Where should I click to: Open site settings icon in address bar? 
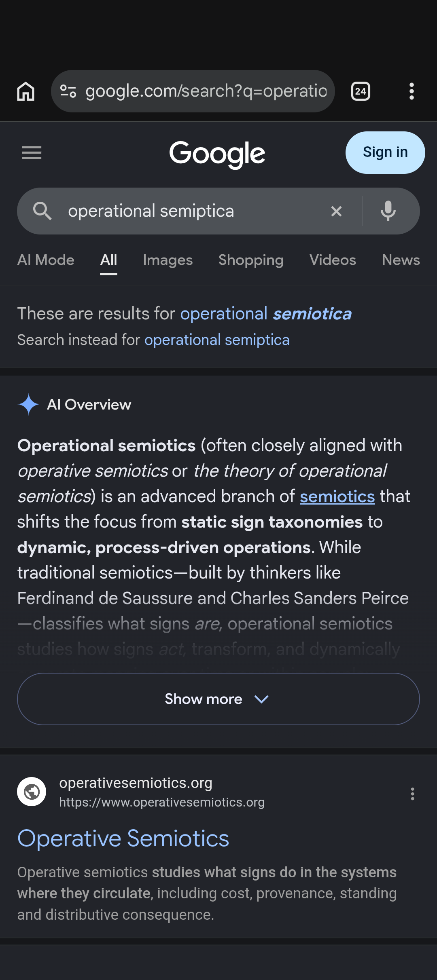(x=68, y=91)
